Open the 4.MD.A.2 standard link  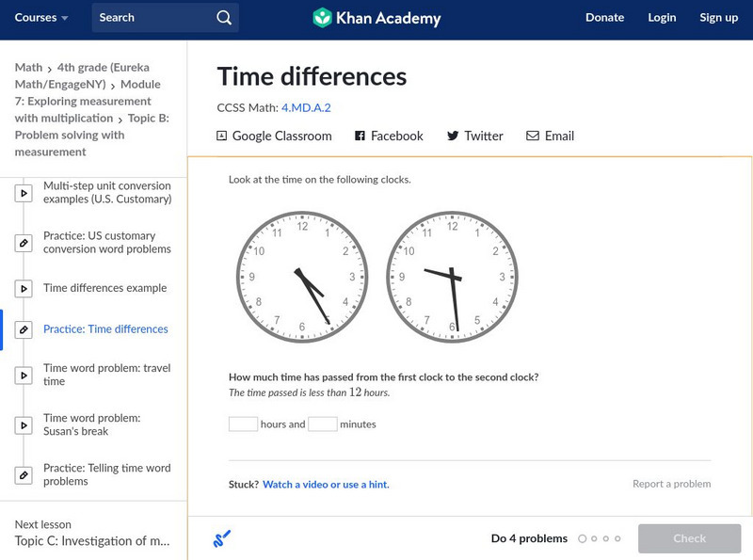pos(306,108)
